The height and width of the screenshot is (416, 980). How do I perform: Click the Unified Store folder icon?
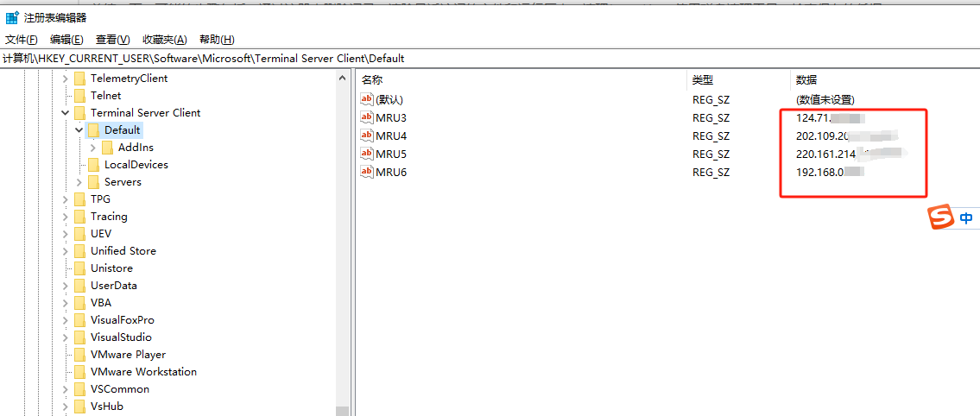79,251
